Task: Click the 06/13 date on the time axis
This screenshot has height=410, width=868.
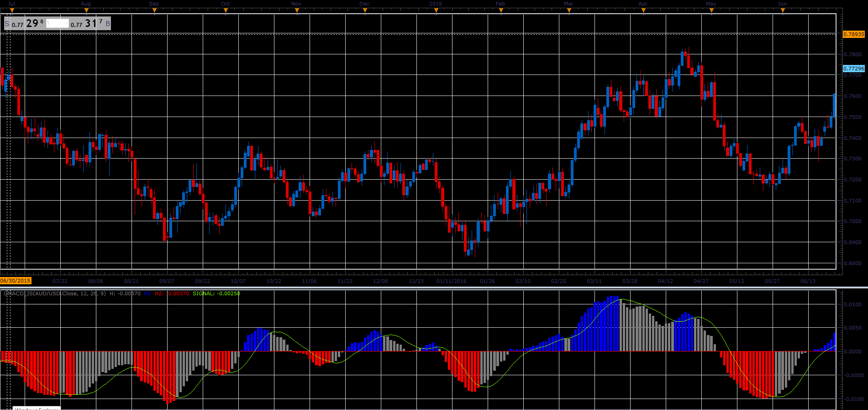Action: pos(808,281)
